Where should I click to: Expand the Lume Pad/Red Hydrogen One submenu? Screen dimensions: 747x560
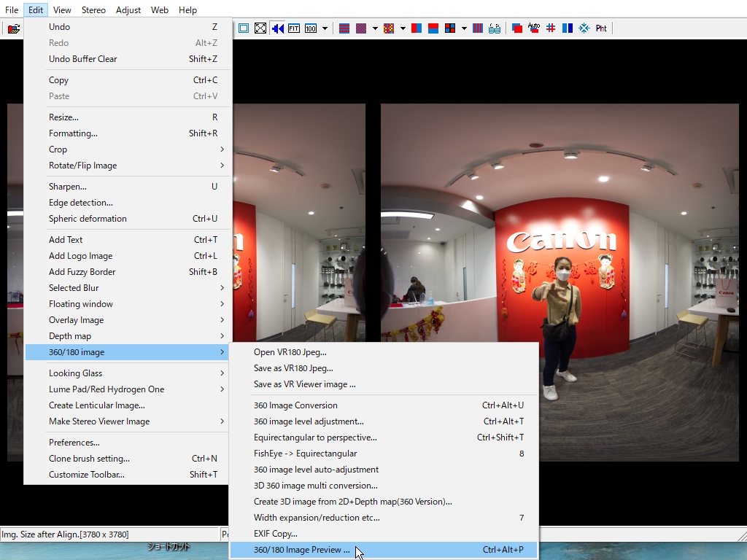(128, 389)
